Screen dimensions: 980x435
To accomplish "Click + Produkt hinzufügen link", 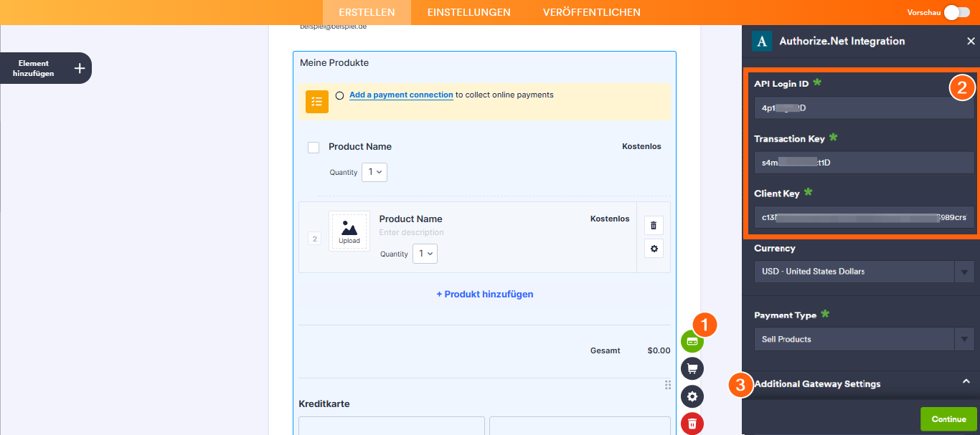I will coord(485,295).
